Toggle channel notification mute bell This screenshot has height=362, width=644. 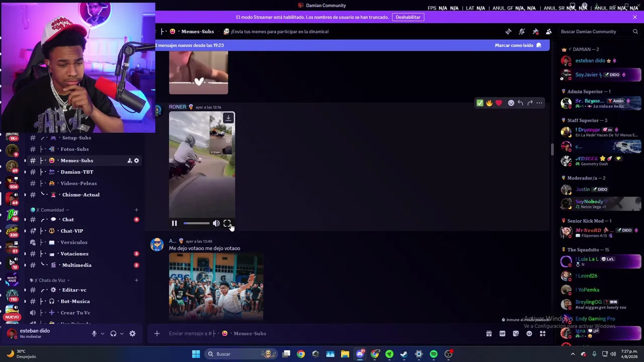coord(522,32)
